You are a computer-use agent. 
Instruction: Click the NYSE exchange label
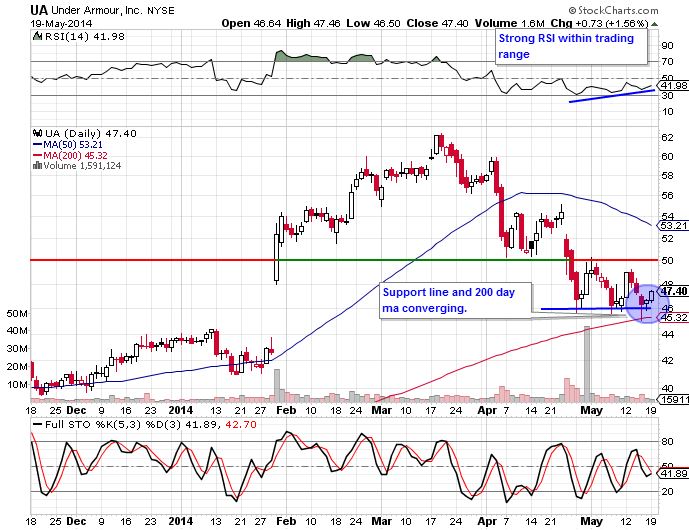tap(161, 11)
